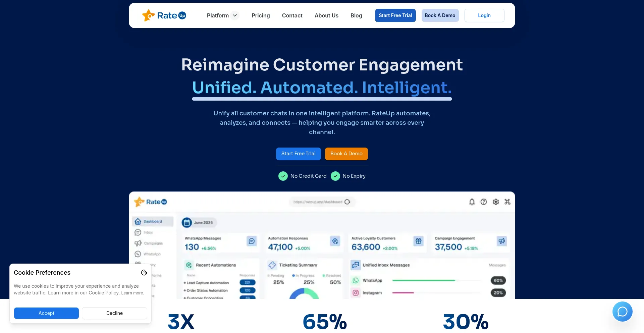Open the About Us page
Screen dimensions: 644x333
point(326,15)
